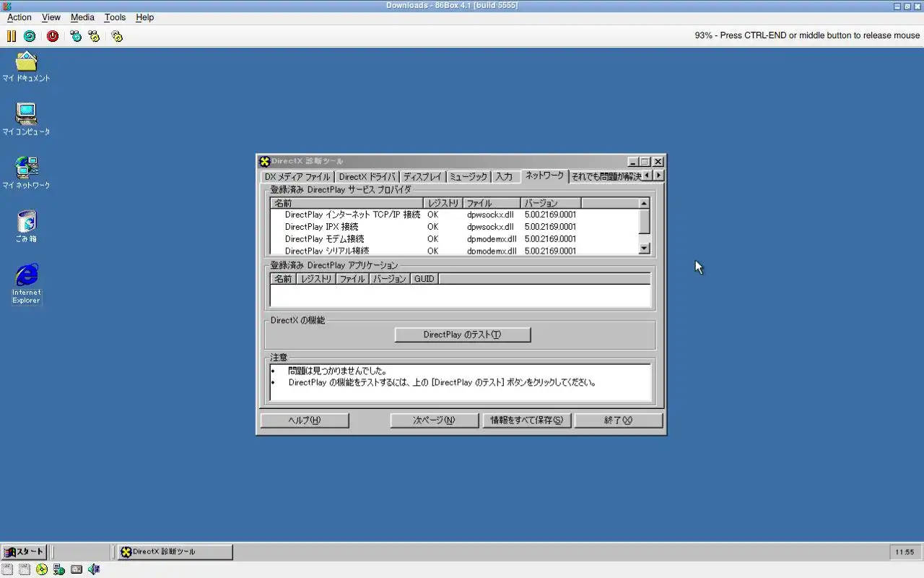924x578 pixels.
Task: Click applications list レジストリ column header
Action: [316, 278]
